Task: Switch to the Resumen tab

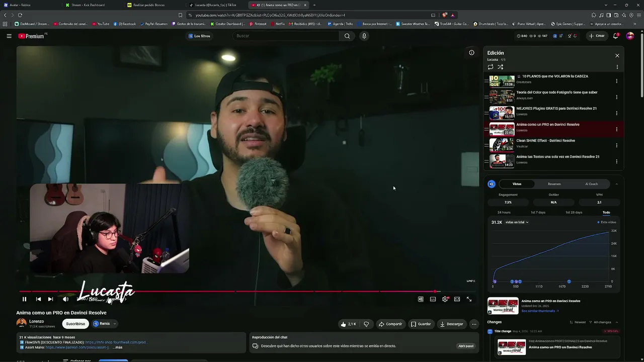Action: point(554,184)
